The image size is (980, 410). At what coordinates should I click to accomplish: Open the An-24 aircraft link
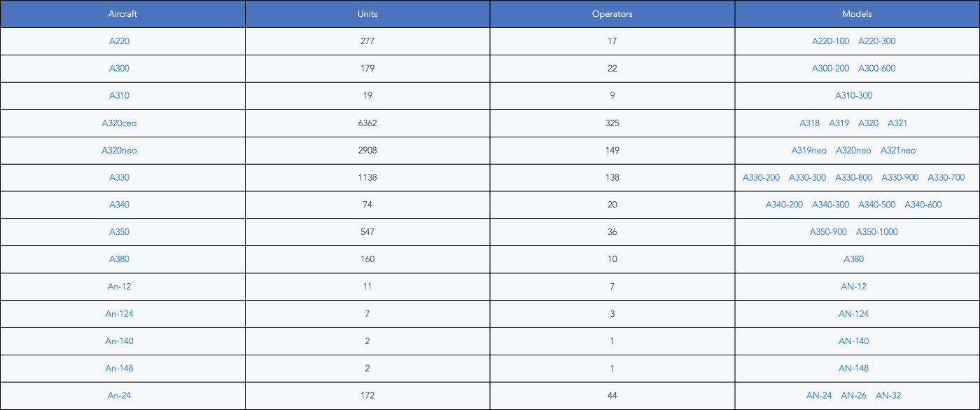pos(119,396)
